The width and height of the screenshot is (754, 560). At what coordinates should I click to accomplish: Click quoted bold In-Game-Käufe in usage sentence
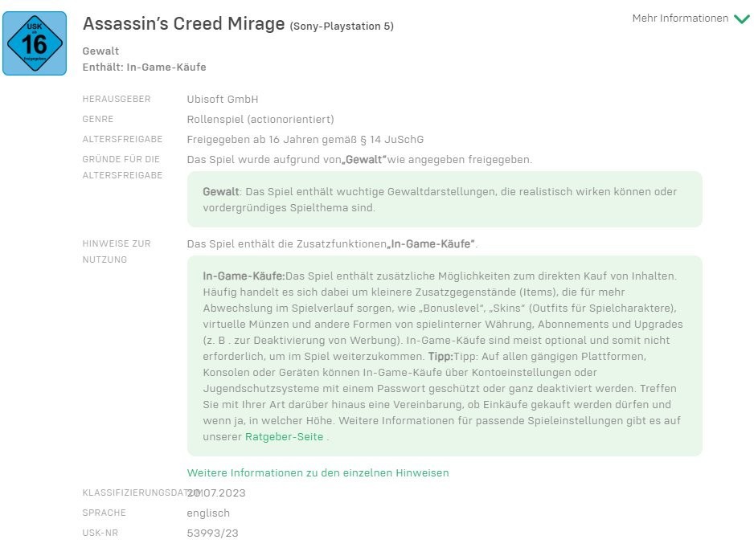click(432, 244)
